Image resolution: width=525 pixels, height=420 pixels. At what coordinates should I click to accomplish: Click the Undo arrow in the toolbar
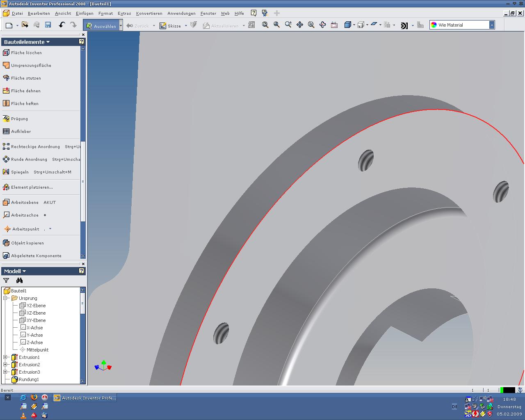[62, 25]
